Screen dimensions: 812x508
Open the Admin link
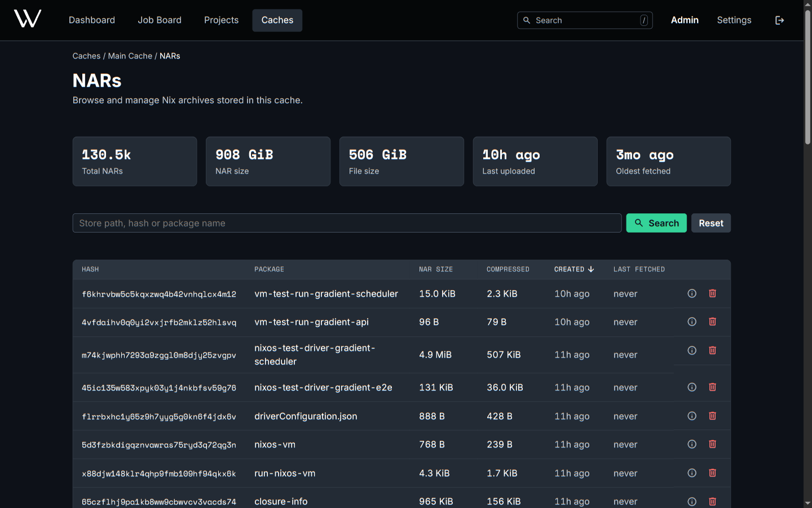coord(685,20)
